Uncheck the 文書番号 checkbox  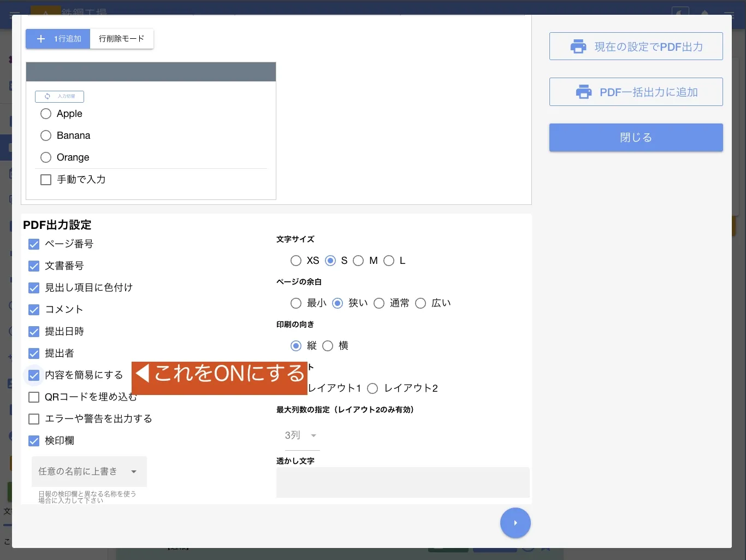point(34,266)
